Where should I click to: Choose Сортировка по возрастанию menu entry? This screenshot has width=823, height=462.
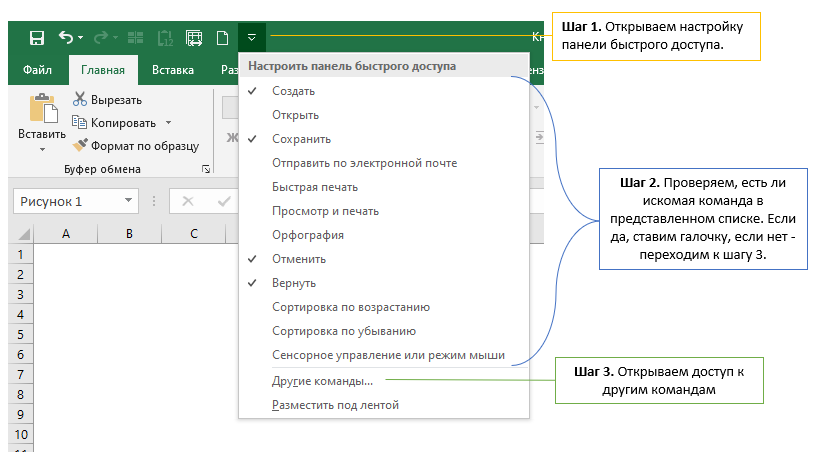[384, 307]
